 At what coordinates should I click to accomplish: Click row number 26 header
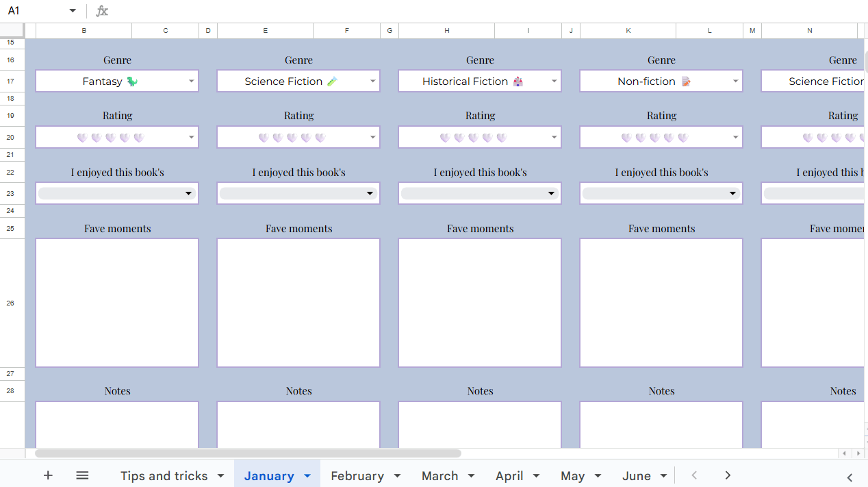click(x=11, y=303)
